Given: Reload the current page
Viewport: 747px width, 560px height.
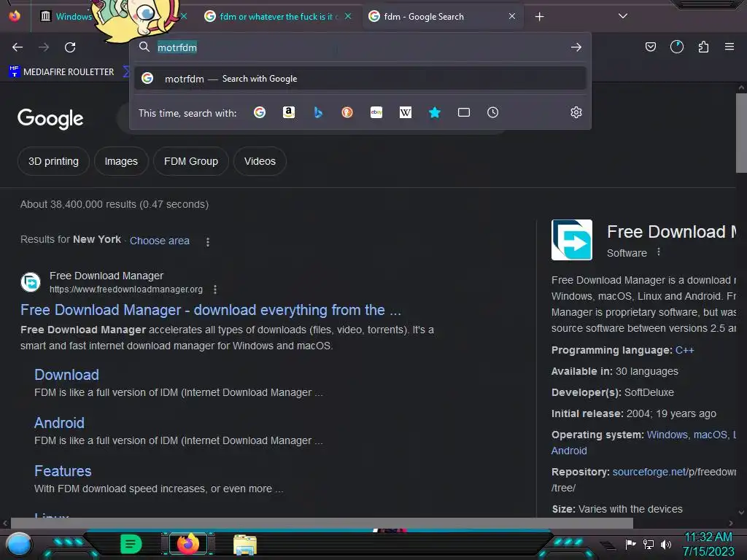Looking at the screenshot, I should point(70,47).
